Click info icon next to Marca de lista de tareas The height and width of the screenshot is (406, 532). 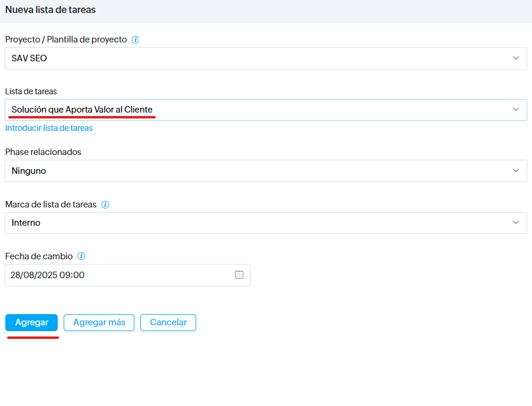[x=105, y=205]
